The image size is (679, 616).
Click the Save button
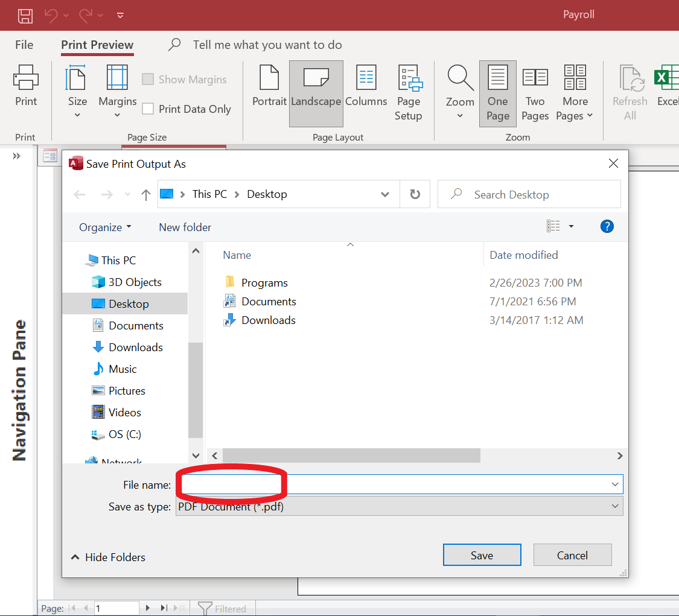tap(482, 555)
